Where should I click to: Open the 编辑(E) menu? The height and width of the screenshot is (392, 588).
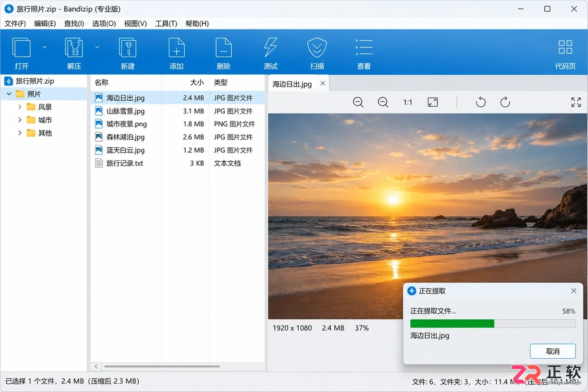(45, 23)
